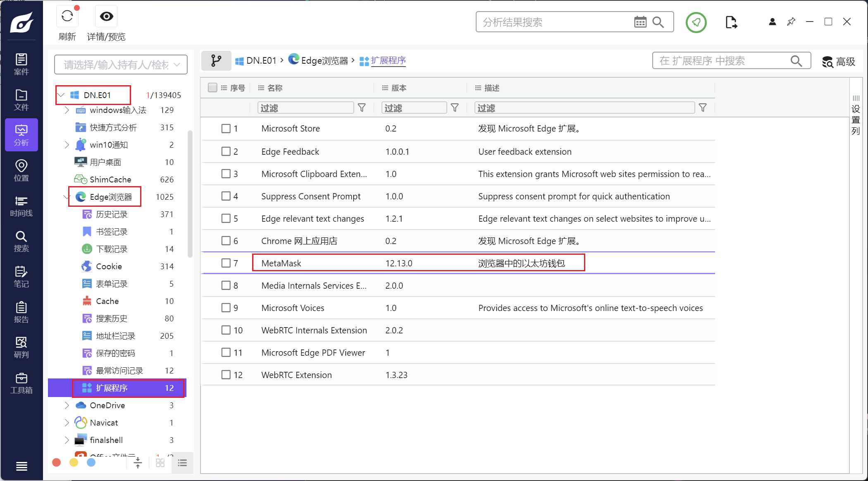868x481 pixels.
Task: Click the Advanced (高级) search button
Action: coord(839,62)
